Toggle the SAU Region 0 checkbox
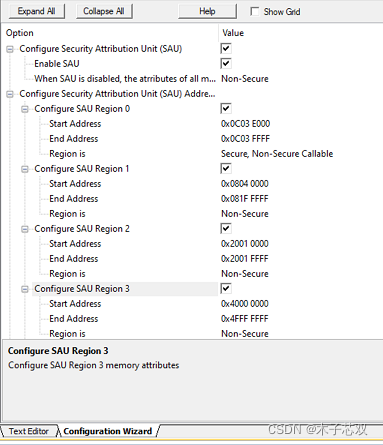 pos(226,109)
